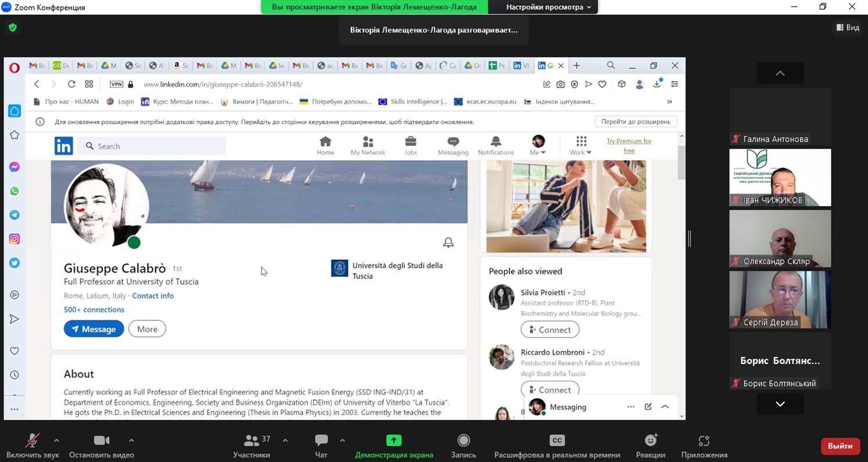Change layout with Вид button
868x462 pixels.
(x=847, y=27)
